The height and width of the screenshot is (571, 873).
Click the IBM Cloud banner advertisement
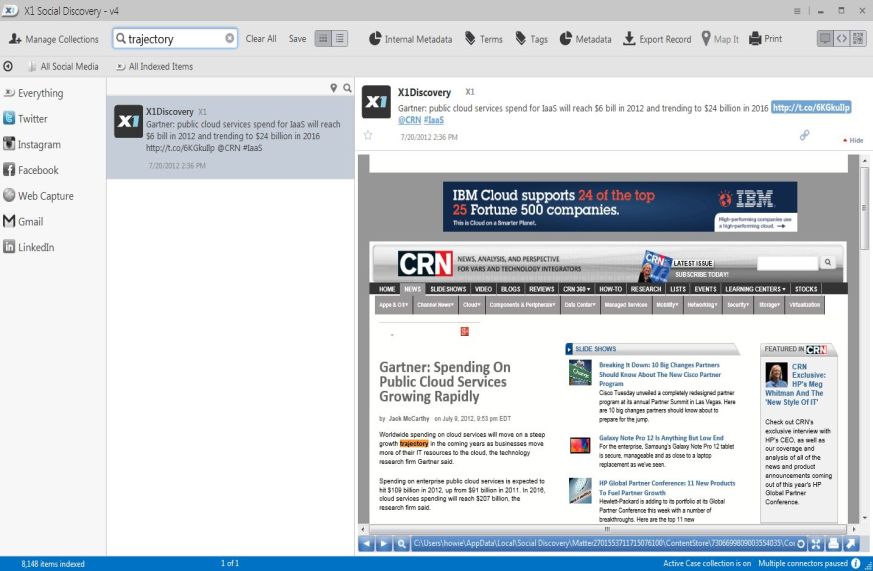tap(620, 206)
